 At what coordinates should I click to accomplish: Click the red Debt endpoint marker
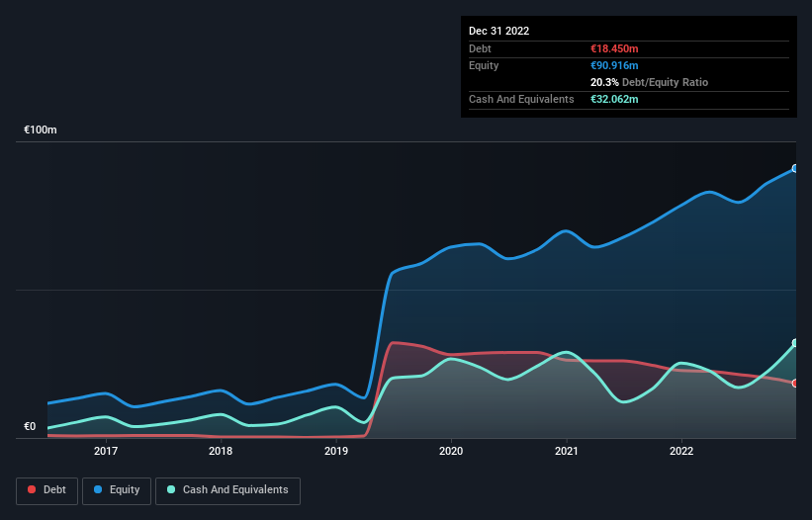coord(795,384)
